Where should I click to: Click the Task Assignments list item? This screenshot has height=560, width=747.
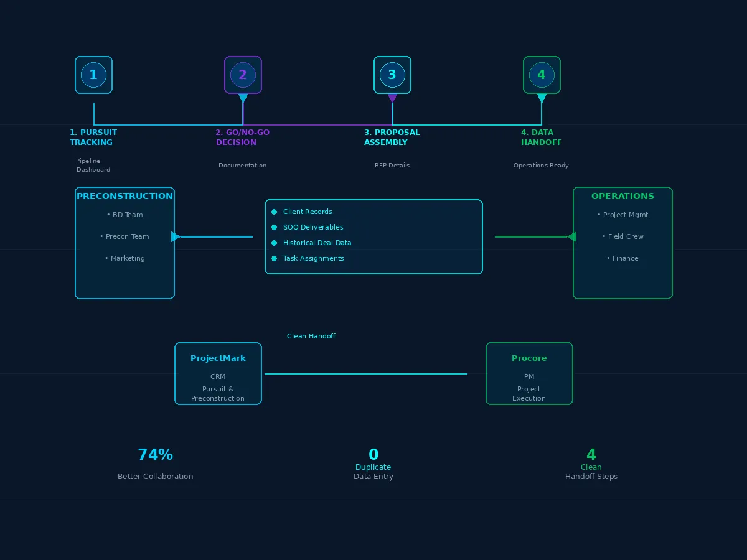(314, 258)
